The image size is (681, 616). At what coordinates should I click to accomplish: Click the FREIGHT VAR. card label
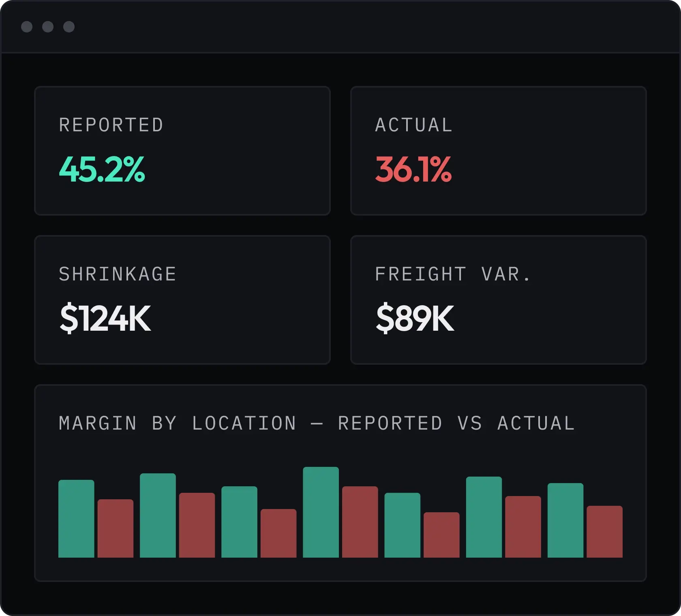tap(452, 274)
